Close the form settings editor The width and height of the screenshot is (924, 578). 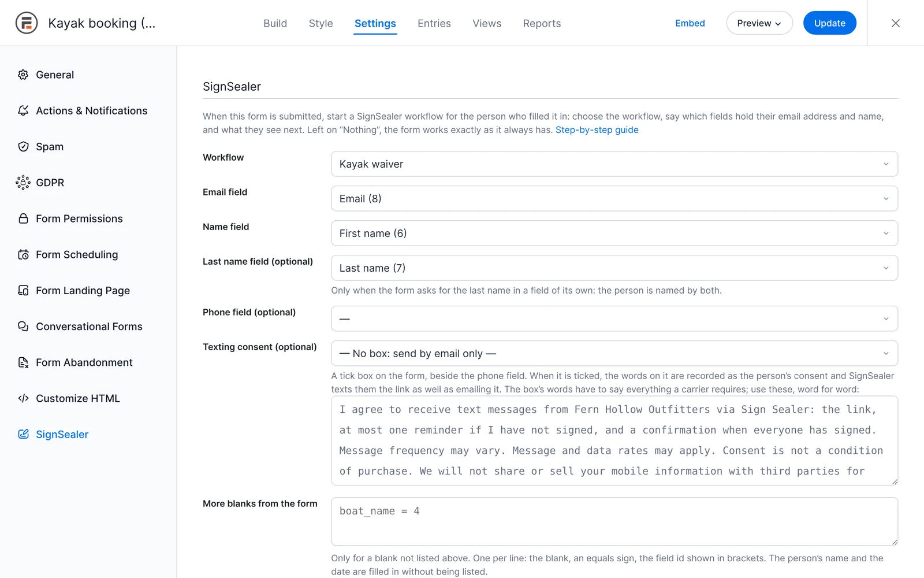[x=896, y=23]
